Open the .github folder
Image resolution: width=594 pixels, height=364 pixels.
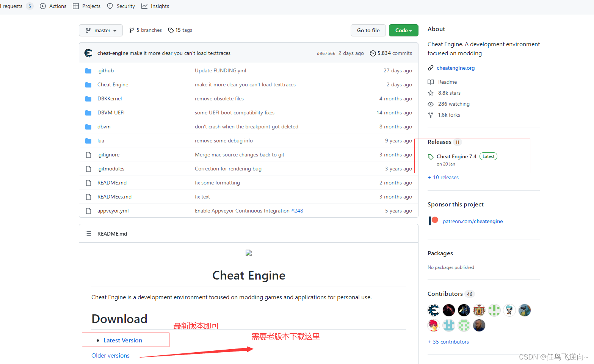click(105, 71)
